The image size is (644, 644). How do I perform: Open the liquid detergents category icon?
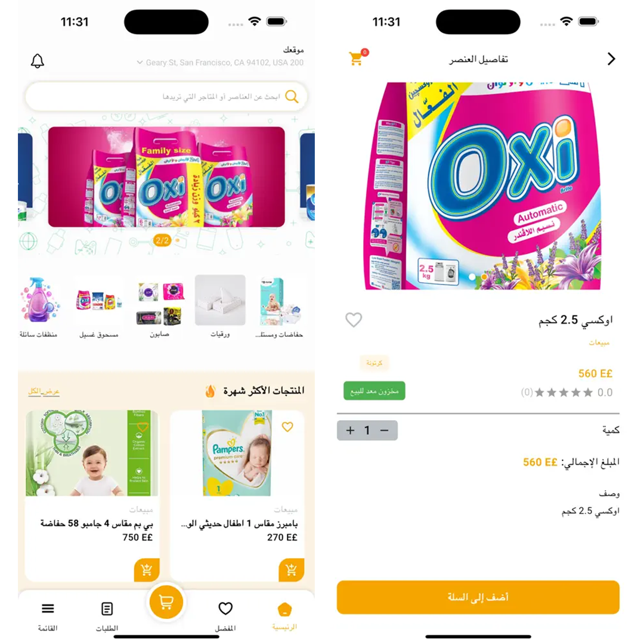[39, 301]
